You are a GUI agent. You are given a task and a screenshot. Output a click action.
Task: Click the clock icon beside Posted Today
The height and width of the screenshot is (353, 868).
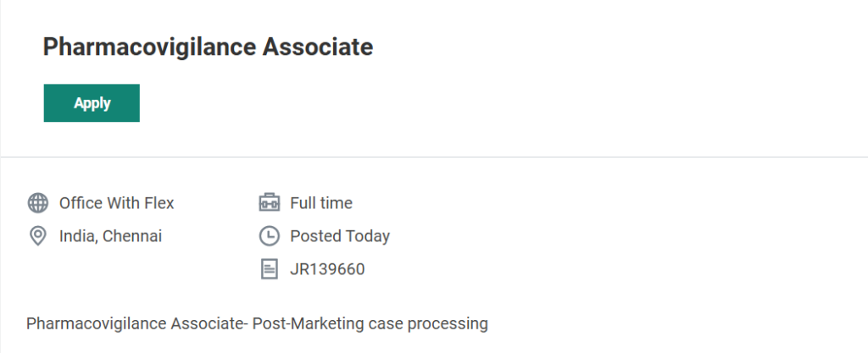tap(269, 236)
